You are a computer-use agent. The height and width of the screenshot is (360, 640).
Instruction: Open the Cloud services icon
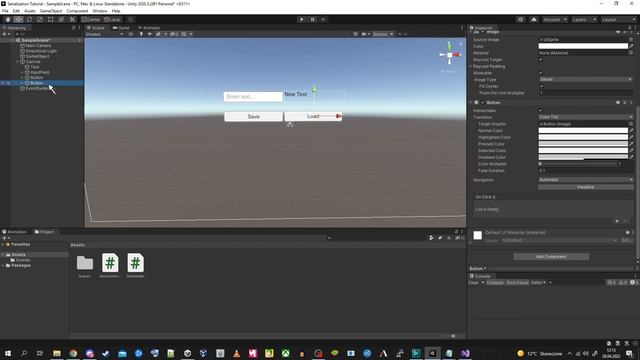[533, 20]
